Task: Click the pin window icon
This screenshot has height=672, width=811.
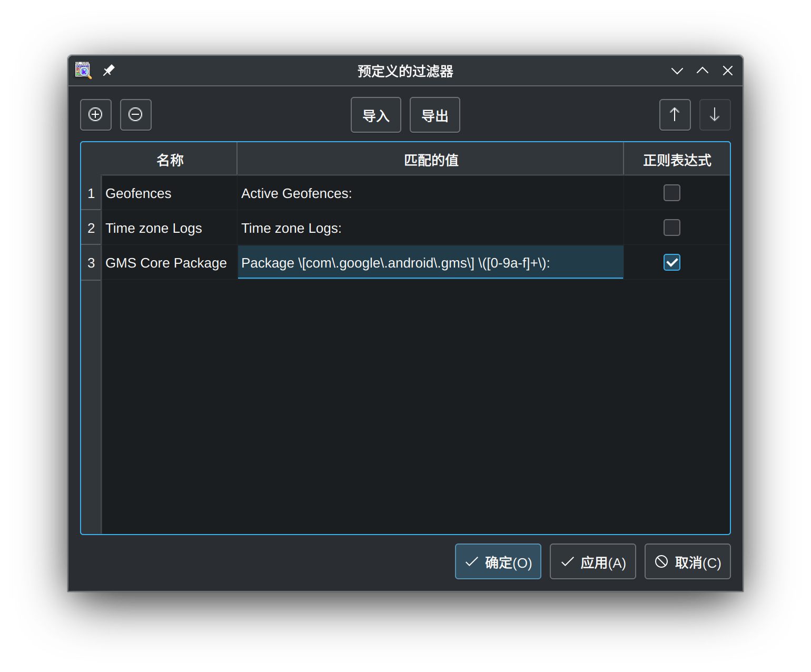Action: 108,71
